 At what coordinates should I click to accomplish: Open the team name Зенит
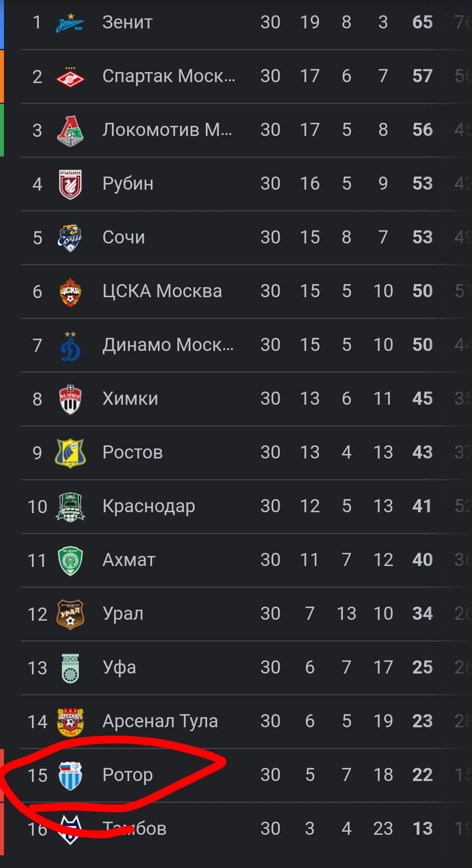(x=128, y=22)
